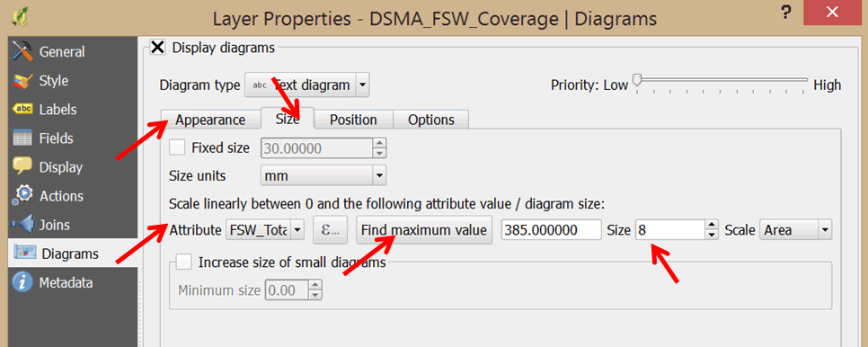Open the Actions gear icon
The height and width of the screenshot is (347, 868).
click(22, 196)
